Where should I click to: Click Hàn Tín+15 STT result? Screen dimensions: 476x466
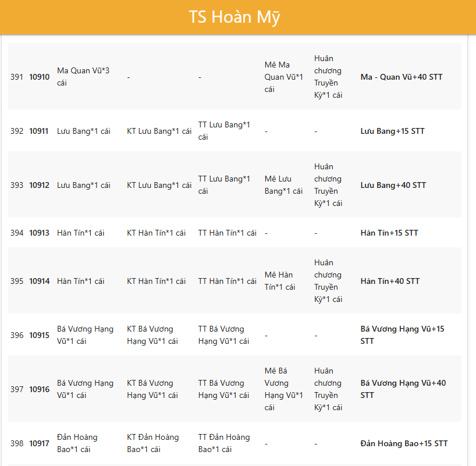pyautogui.click(x=389, y=233)
